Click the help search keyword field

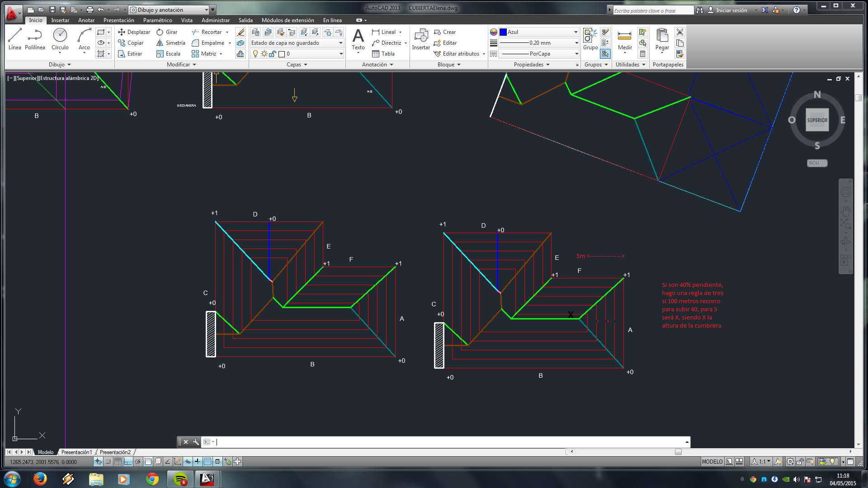point(653,10)
